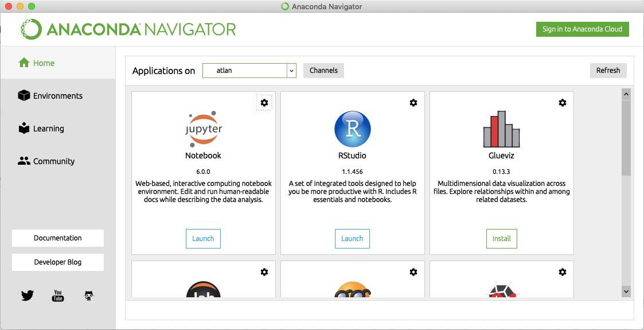The image size is (644, 330).
Task: Open the Developer Blog link button
Action: (x=58, y=262)
